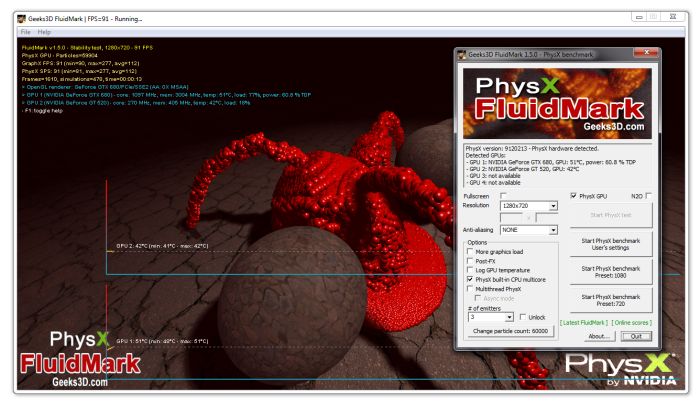Open the File menu

coord(25,32)
